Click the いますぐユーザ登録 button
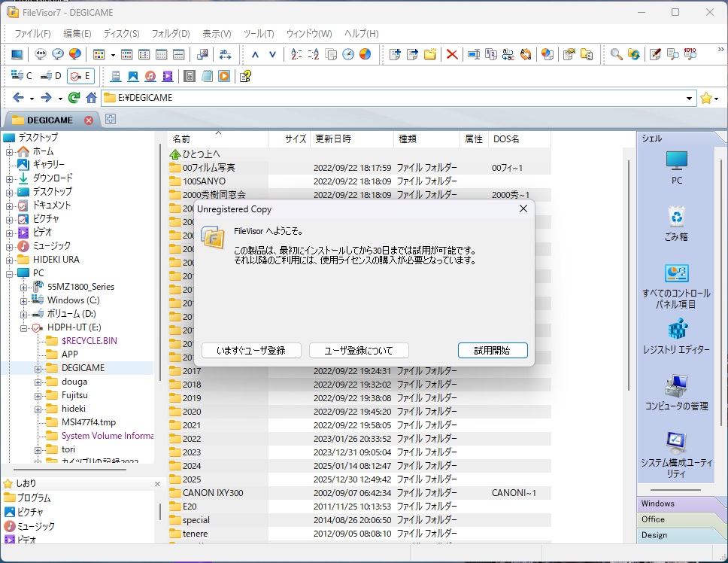The image size is (728, 563). click(251, 350)
